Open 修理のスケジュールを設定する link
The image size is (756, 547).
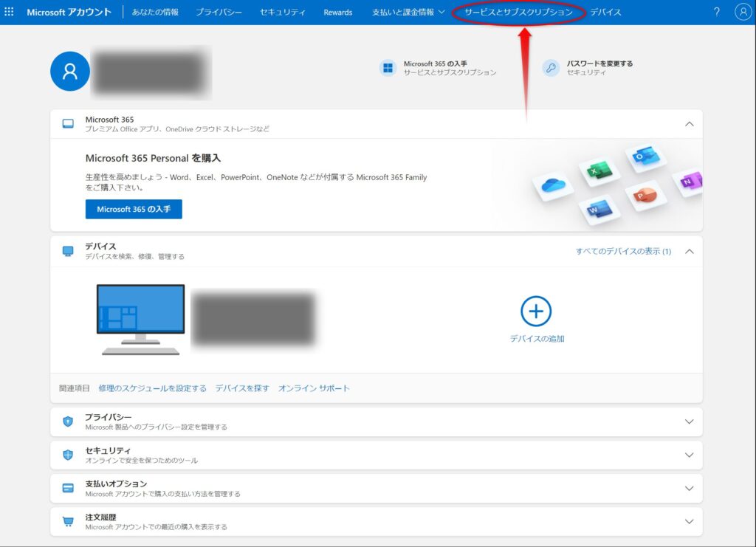pos(152,388)
